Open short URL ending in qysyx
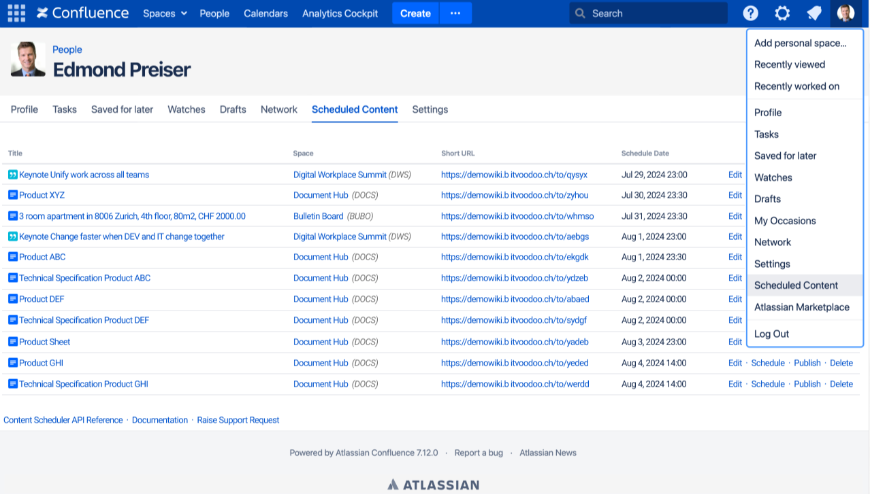The image size is (870, 494). click(x=514, y=175)
